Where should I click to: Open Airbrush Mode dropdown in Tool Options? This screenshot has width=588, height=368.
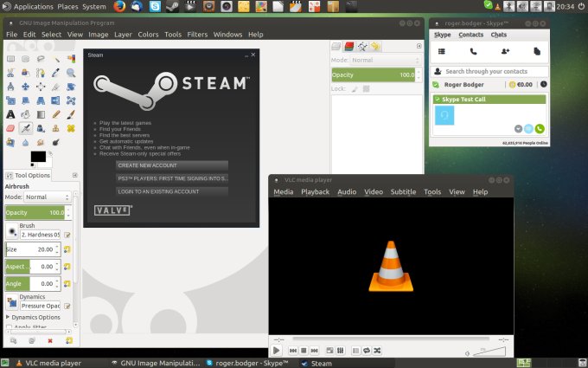[x=48, y=197]
